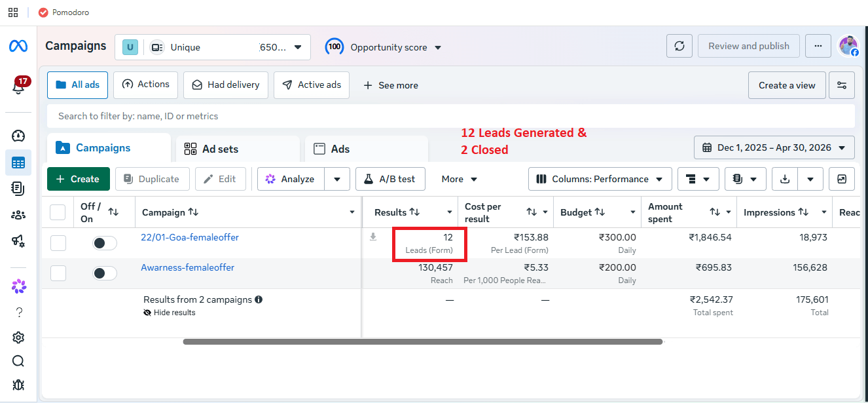
Task: Open Ads reporting document icon in sidebar
Action: 18,189
